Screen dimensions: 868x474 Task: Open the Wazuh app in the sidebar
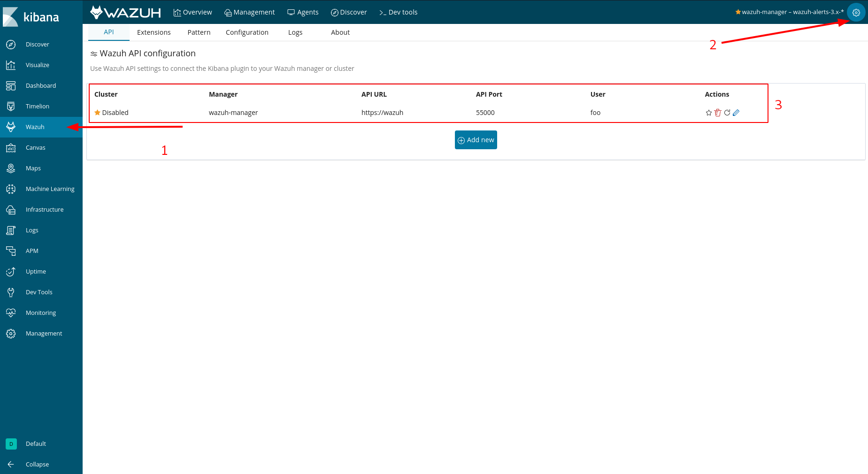(35, 127)
